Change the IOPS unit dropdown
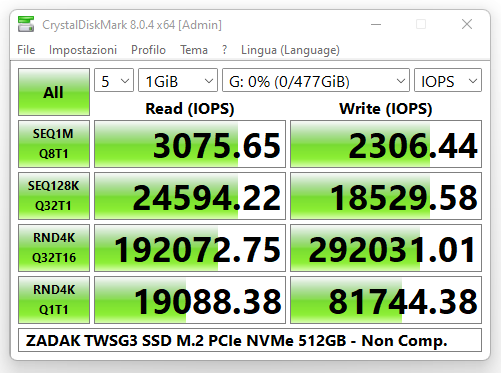 [x=448, y=80]
